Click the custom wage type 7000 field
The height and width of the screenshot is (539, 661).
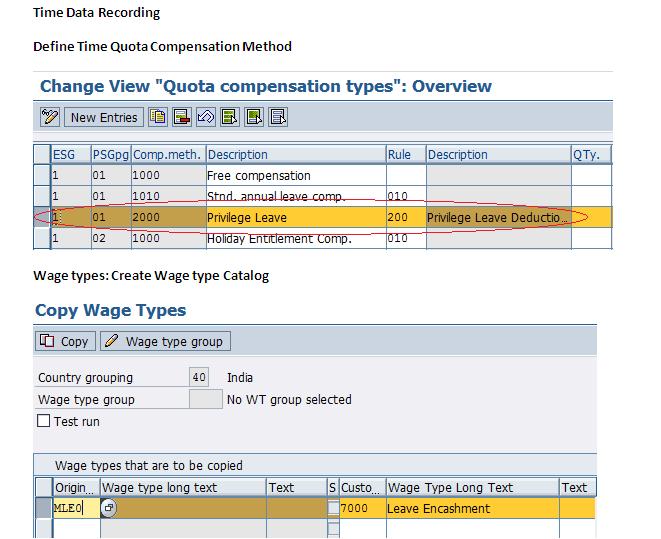click(362, 508)
